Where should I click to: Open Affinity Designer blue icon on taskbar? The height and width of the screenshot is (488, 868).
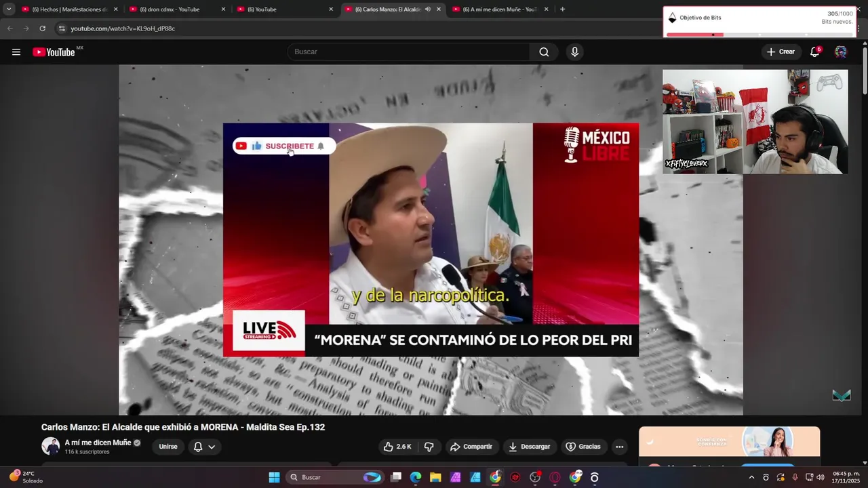coord(475,477)
